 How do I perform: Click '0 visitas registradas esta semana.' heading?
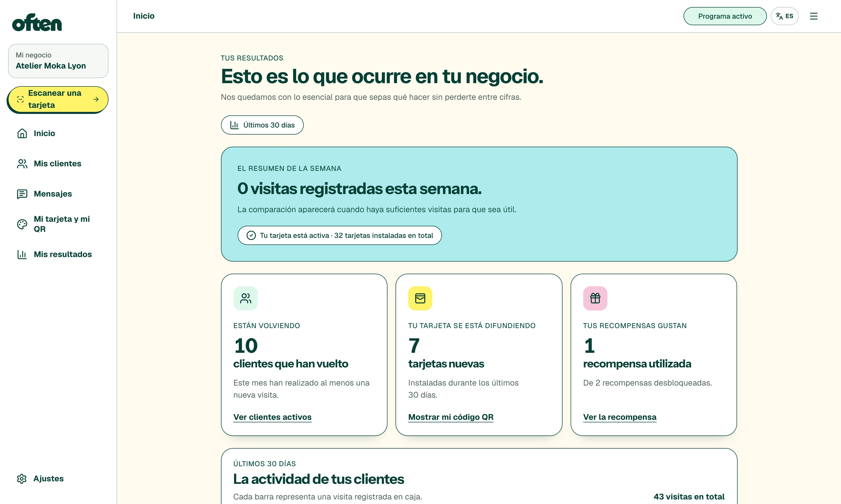(x=359, y=189)
